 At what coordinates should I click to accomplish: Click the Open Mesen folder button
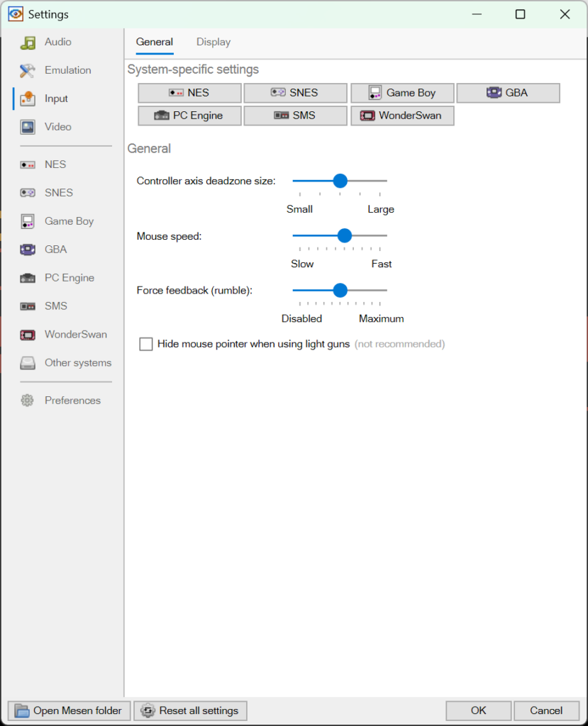[x=70, y=710]
